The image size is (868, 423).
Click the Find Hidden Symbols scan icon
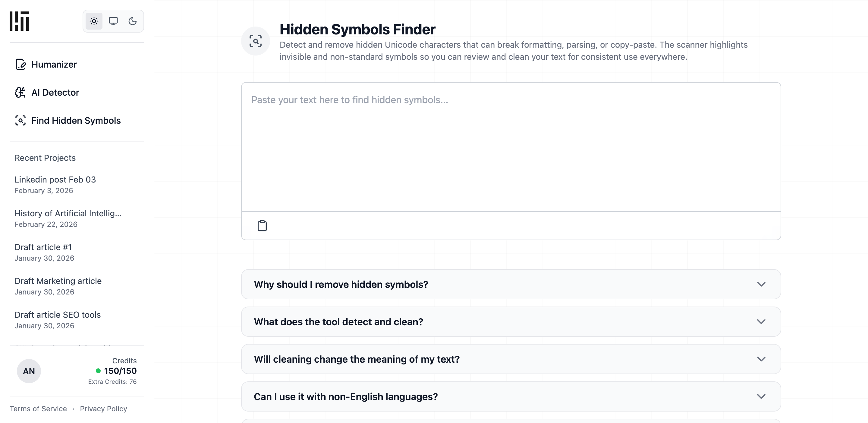tap(20, 120)
